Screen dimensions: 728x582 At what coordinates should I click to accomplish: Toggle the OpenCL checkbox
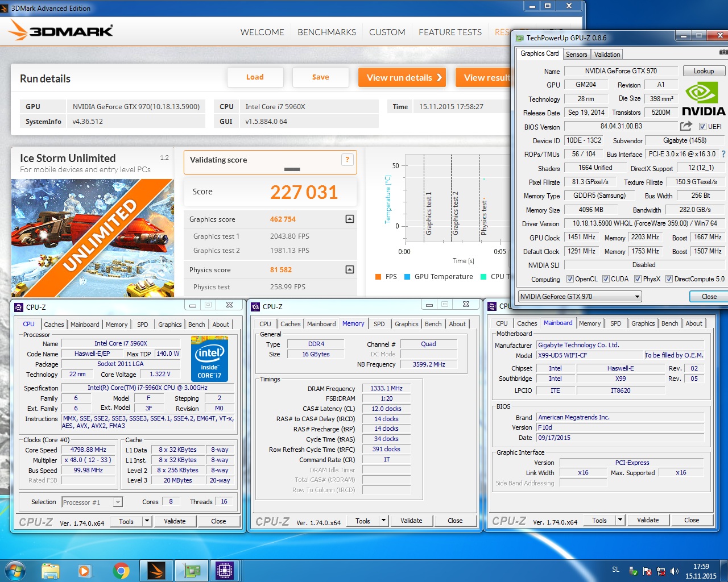[x=570, y=279]
